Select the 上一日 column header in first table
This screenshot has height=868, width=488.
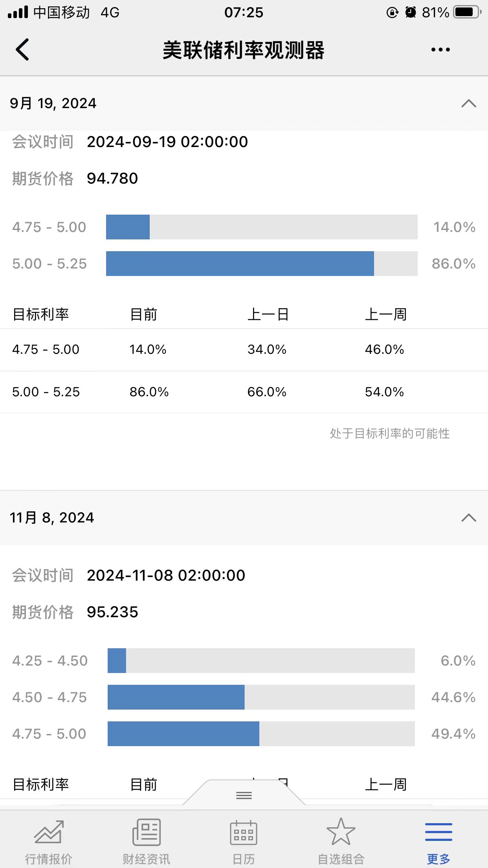[268, 314]
